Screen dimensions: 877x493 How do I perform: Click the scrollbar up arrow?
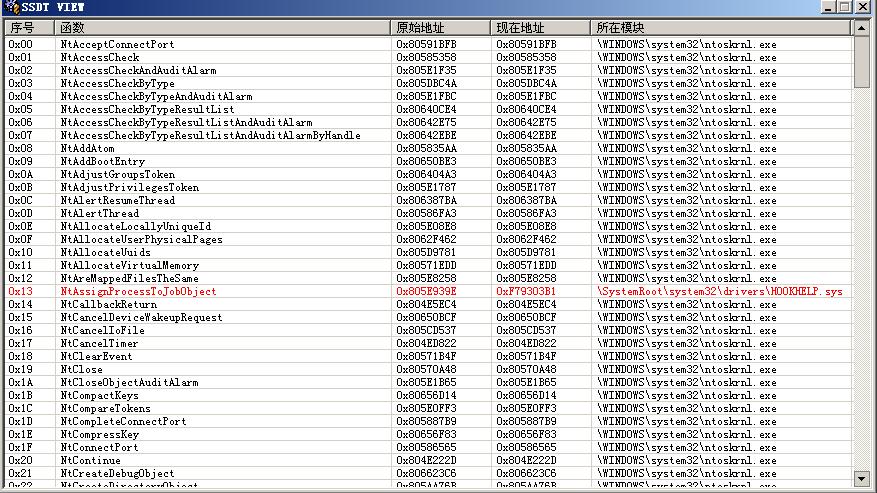862,27
